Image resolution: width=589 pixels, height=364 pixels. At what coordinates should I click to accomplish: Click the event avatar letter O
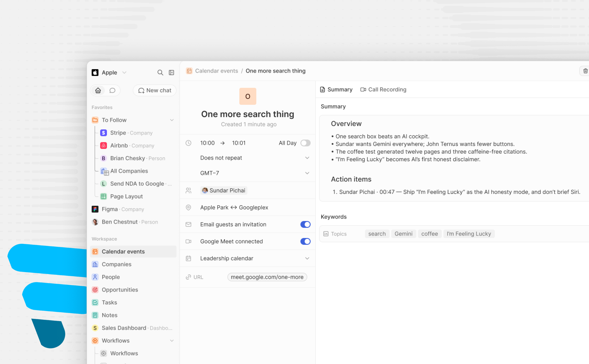(x=248, y=96)
